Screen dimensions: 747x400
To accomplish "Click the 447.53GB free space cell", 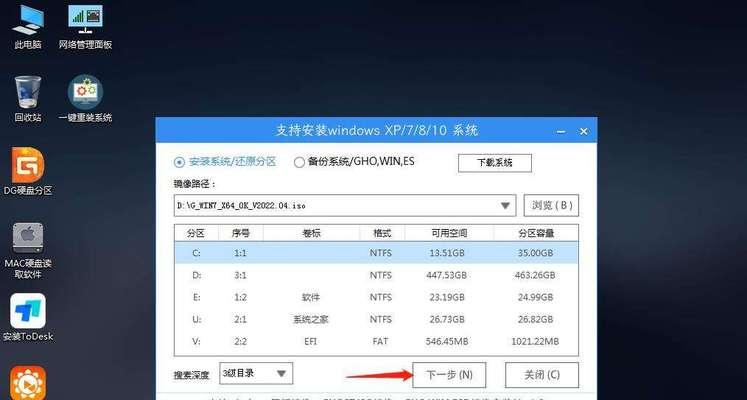I will [447, 275].
